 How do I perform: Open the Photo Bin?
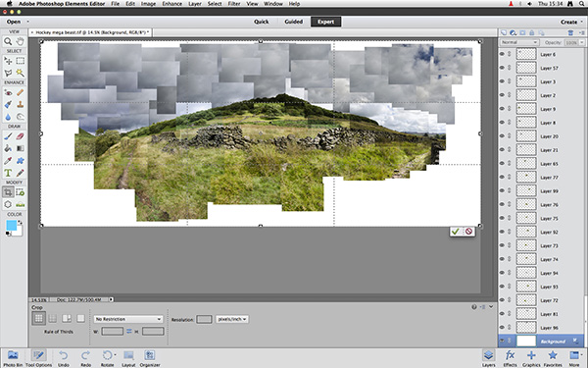click(13, 358)
